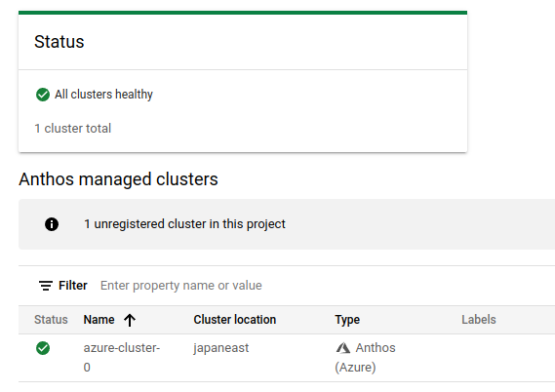Screen dimensions: 555x392
Task: Click the All clusters healthy text
Action: [103, 95]
